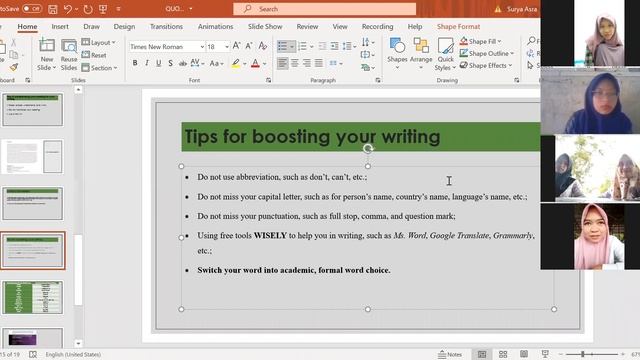
Task: Open the Change Case menu
Action: pyautogui.click(x=216, y=63)
